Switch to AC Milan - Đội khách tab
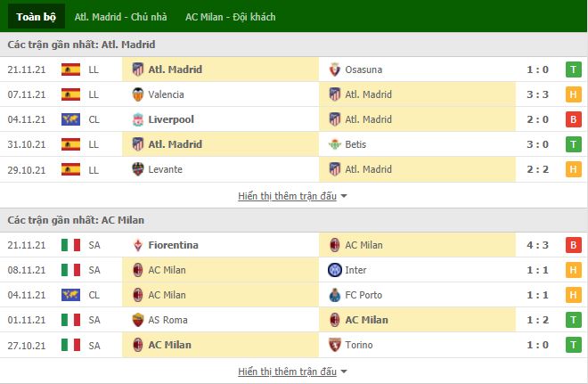588x384 pixels. click(230, 17)
